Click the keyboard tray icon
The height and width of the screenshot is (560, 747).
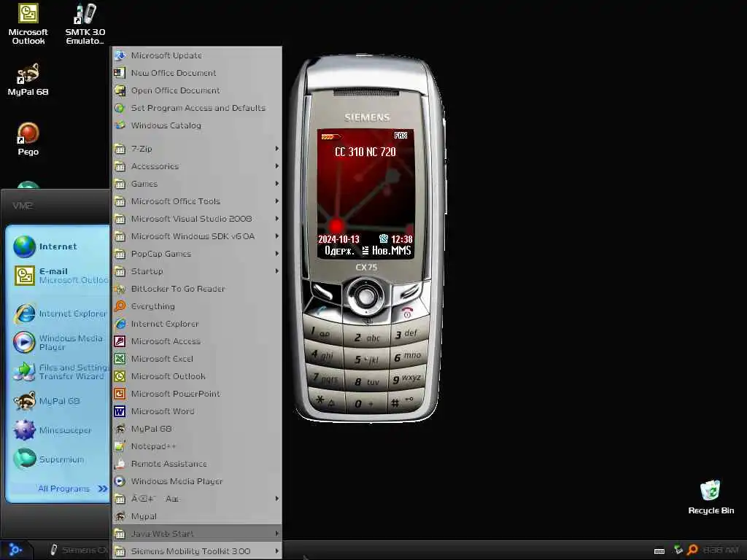coord(659,551)
